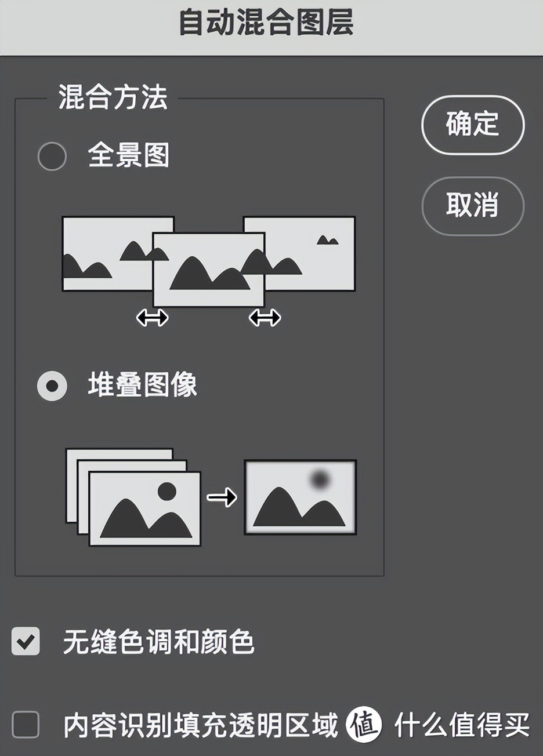Click the blurred blended-result thumbnail
Viewport: 543px width, 756px height.
click(x=299, y=497)
